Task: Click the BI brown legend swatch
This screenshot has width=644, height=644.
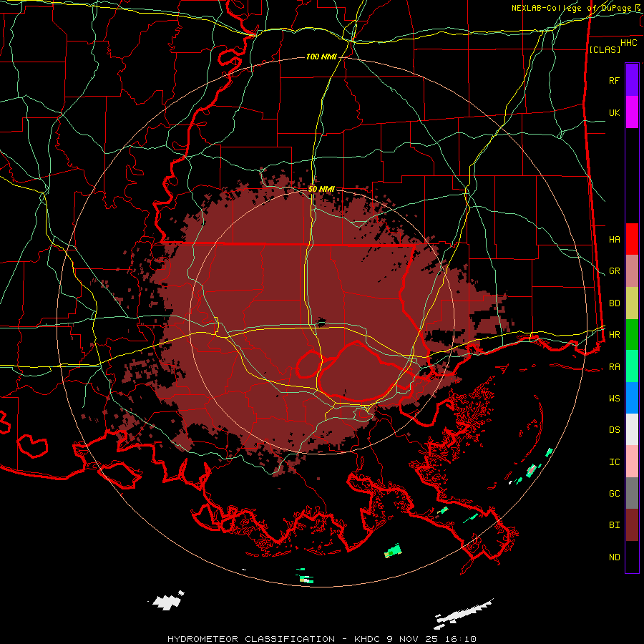Action: tap(632, 525)
